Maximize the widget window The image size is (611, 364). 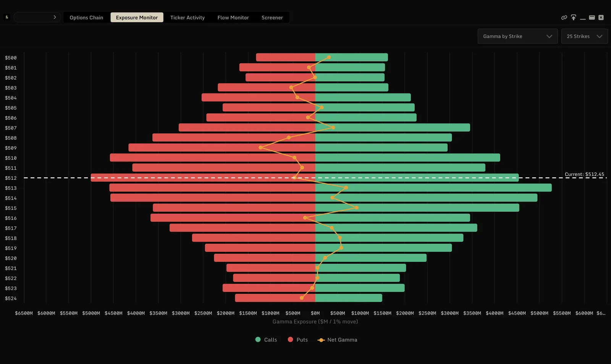[x=592, y=18]
